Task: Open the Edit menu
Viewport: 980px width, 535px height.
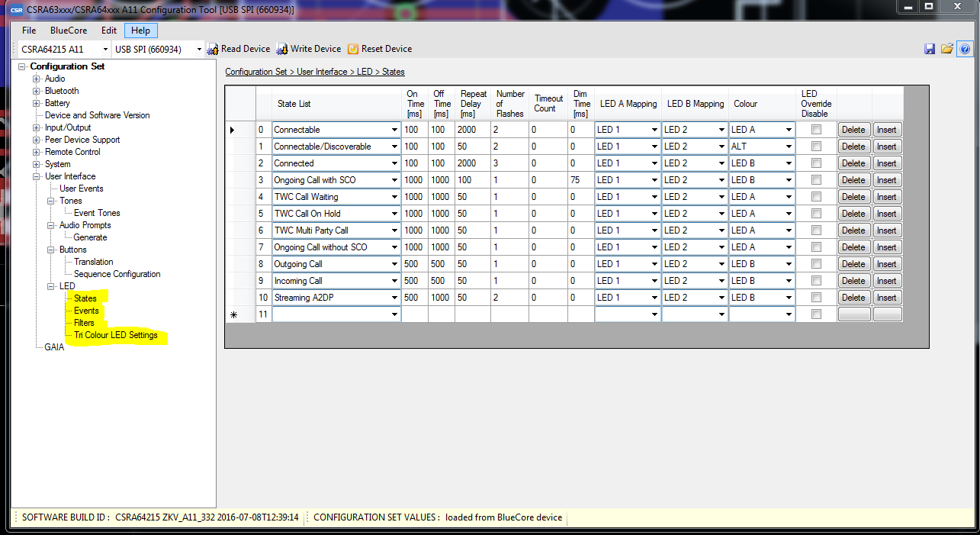Action: click(109, 31)
